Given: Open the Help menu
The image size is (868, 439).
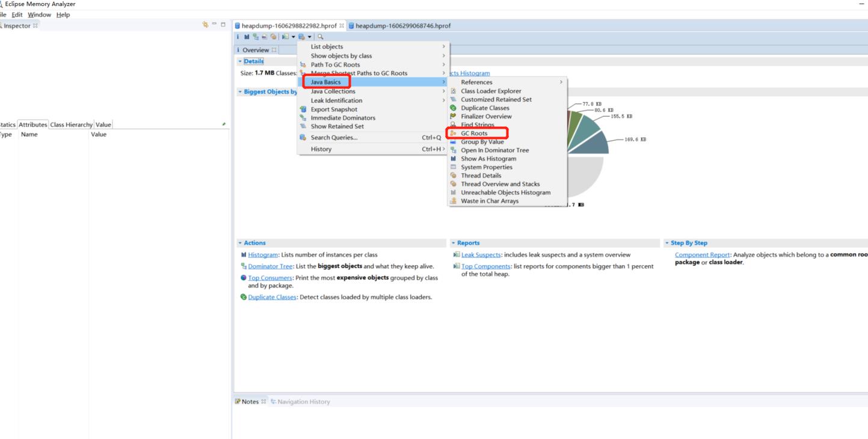Looking at the screenshot, I should 63,14.
